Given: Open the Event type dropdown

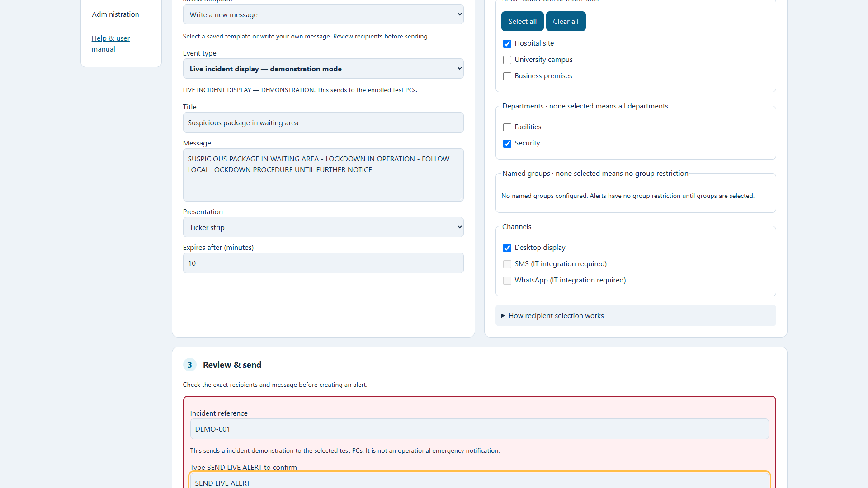Looking at the screenshot, I should coord(323,69).
